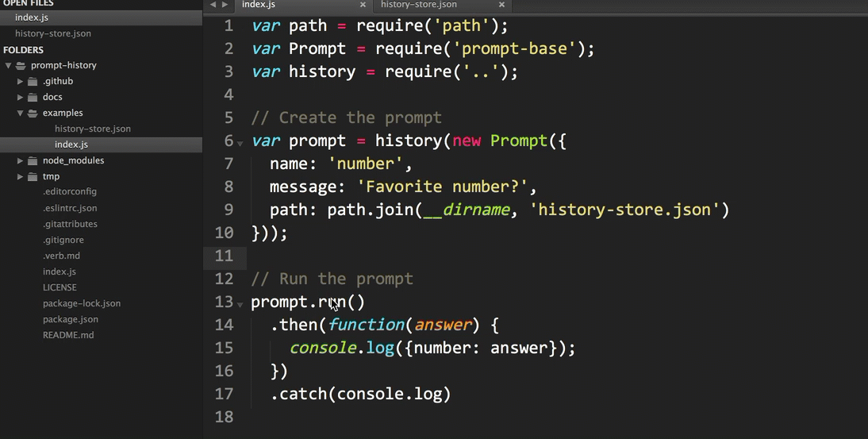Viewport: 868px width, 439px height.
Task: Click the 'prompt-base' string on line 2
Action: tap(515, 48)
